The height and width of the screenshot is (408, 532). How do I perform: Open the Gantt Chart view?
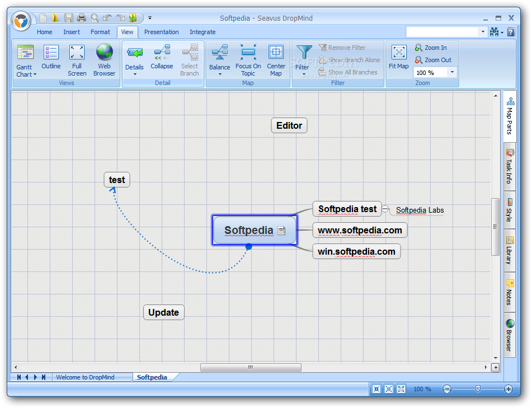(26, 60)
